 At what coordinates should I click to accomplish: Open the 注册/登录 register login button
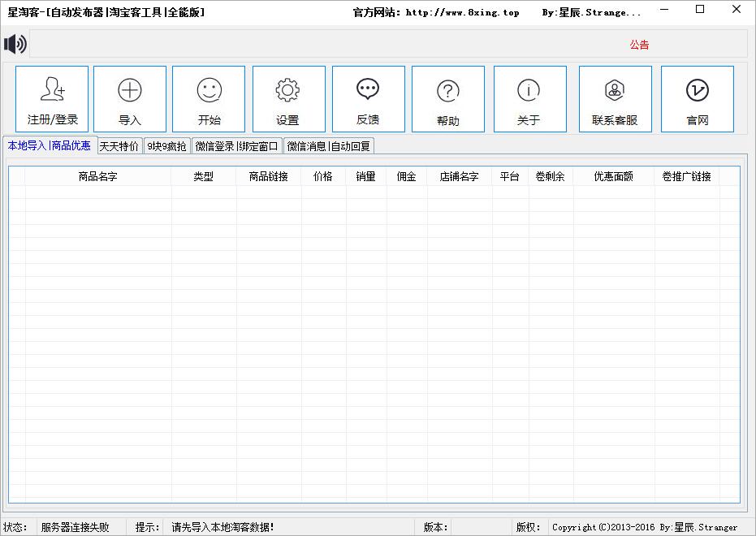click(52, 99)
